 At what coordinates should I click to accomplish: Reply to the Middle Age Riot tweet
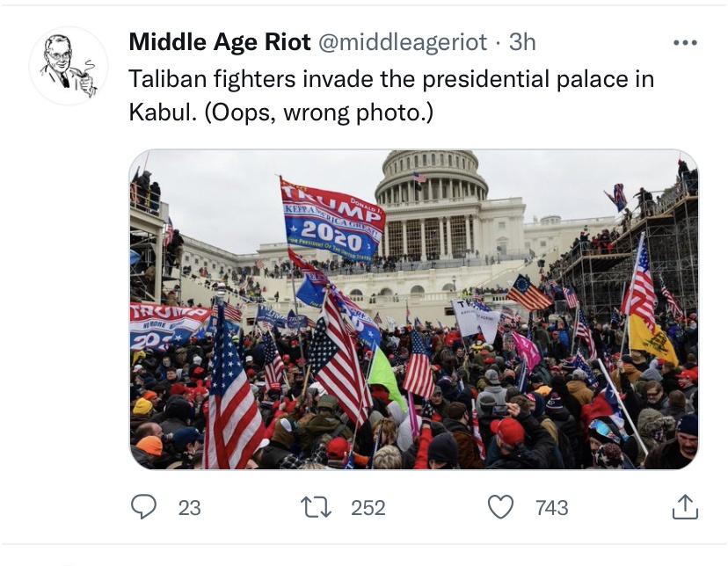143,507
